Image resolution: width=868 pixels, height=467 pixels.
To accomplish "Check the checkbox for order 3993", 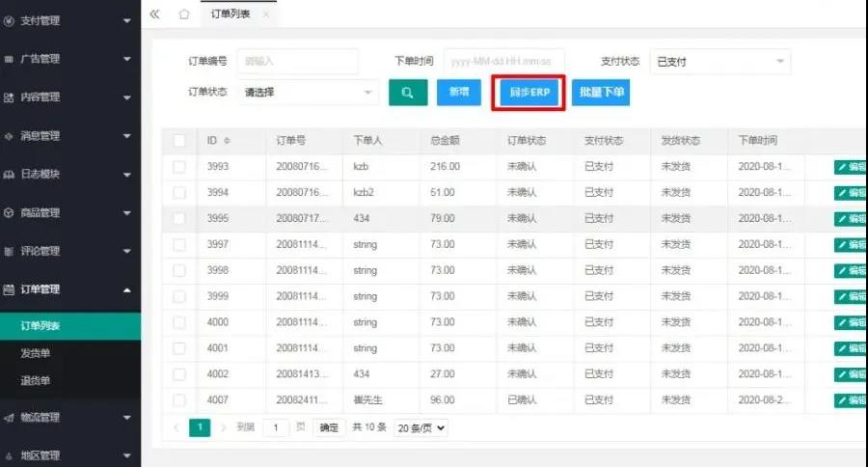I will 179,167.
